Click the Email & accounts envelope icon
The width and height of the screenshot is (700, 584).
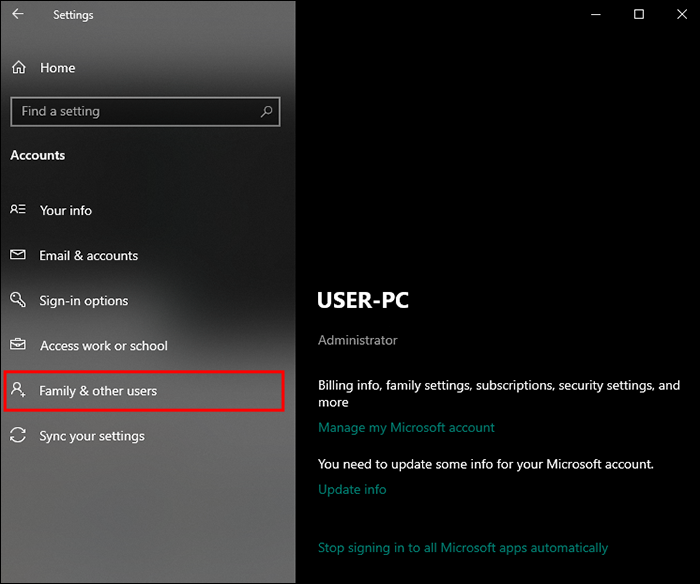(18, 255)
